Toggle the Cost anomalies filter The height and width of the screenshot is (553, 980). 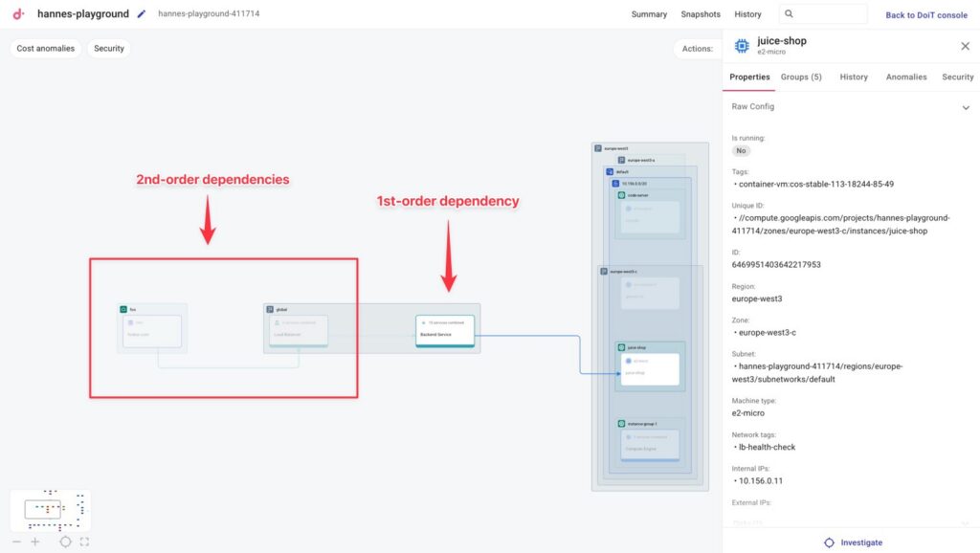45,49
